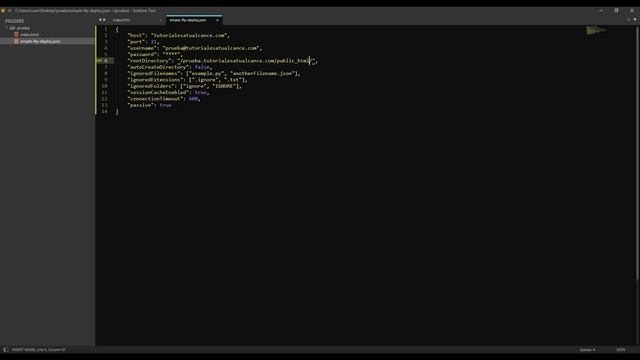
Task: Click the "username" key on line 4
Action: coord(142,48)
